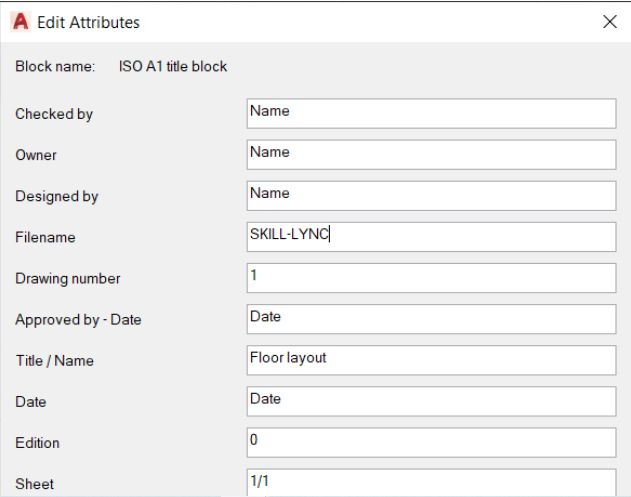The height and width of the screenshot is (497, 631).
Task: Click the Block name label
Action: (55, 66)
